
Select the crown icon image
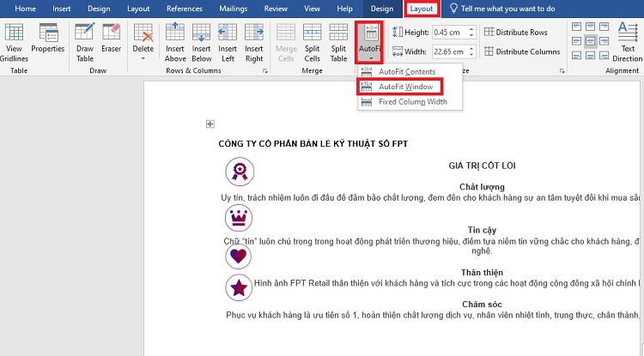[x=239, y=218]
